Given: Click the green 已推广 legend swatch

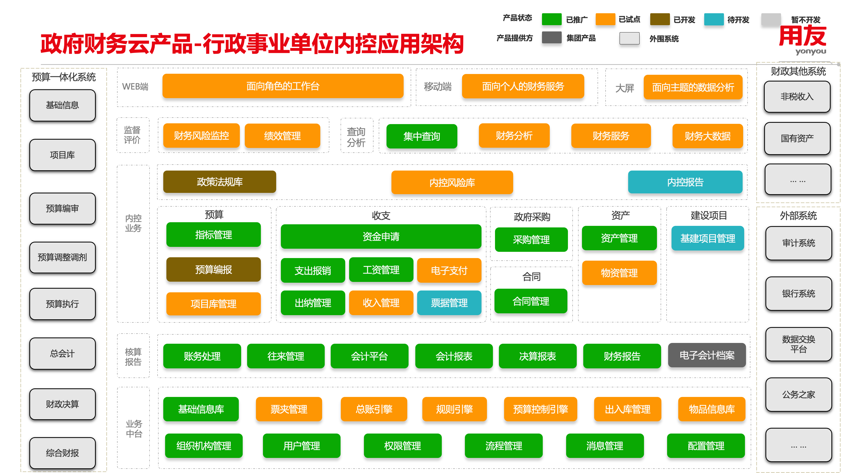Looking at the screenshot, I should click(x=551, y=19).
